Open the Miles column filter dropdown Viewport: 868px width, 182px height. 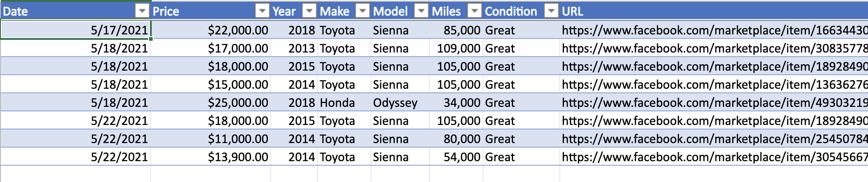tap(475, 11)
